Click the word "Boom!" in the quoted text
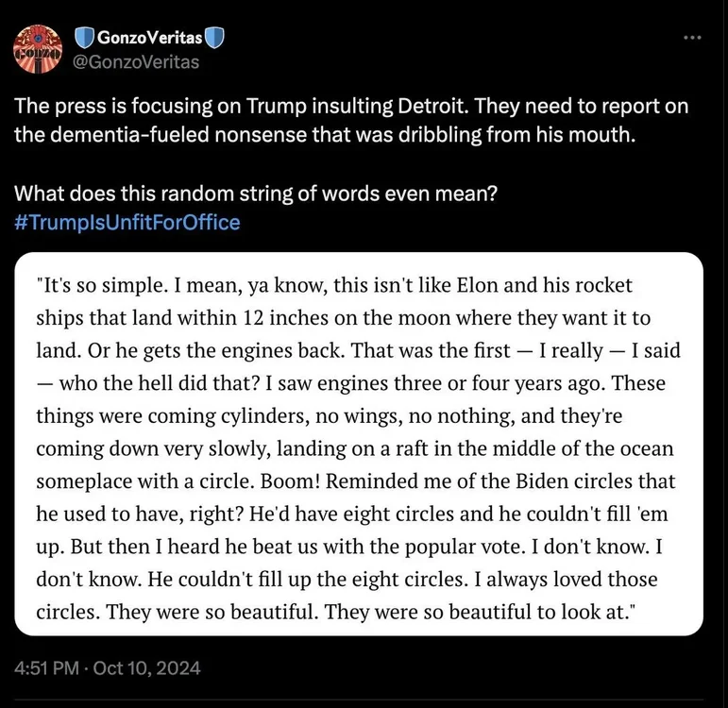Image resolution: width=728 pixels, height=708 pixels. tap(328, 480)
